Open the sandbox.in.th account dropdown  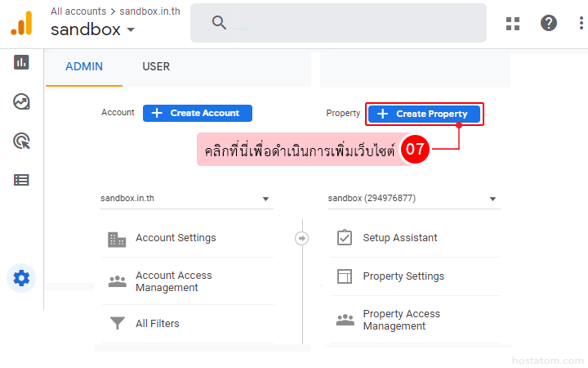click(x=185, y=199)
